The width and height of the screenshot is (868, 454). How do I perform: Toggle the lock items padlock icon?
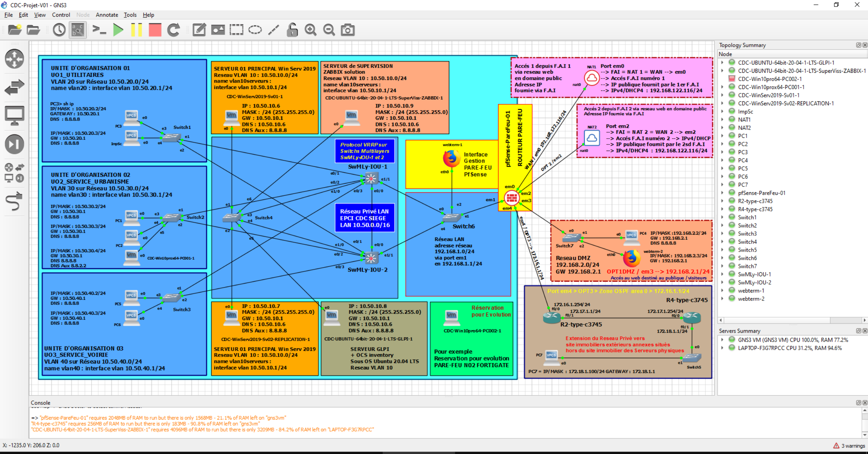point(292,30)
